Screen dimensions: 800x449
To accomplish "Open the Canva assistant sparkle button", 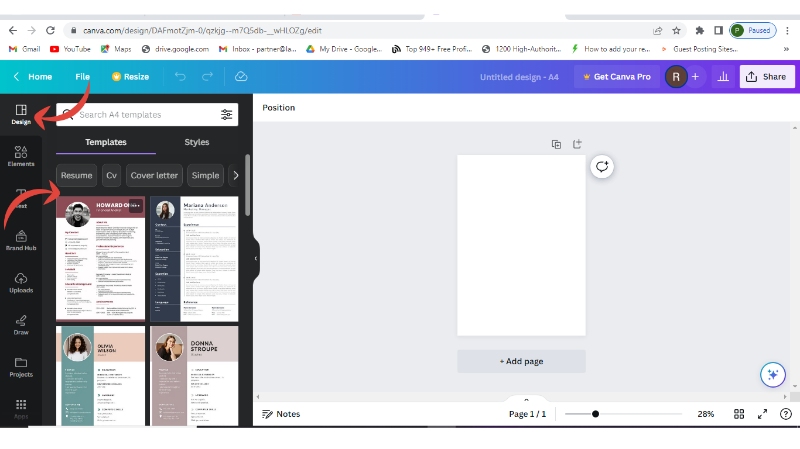I will coord(772,374).
